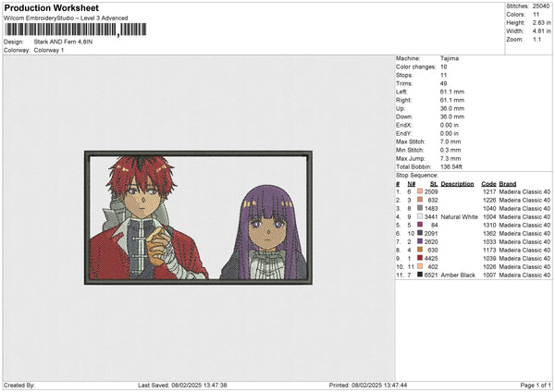Click the 'Brand' column header

pos(508,184)
